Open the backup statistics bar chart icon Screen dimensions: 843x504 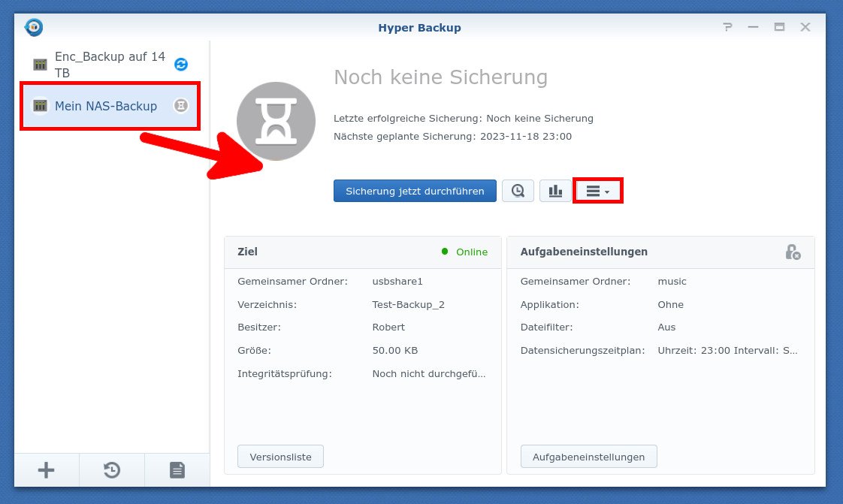click(555, 190)
